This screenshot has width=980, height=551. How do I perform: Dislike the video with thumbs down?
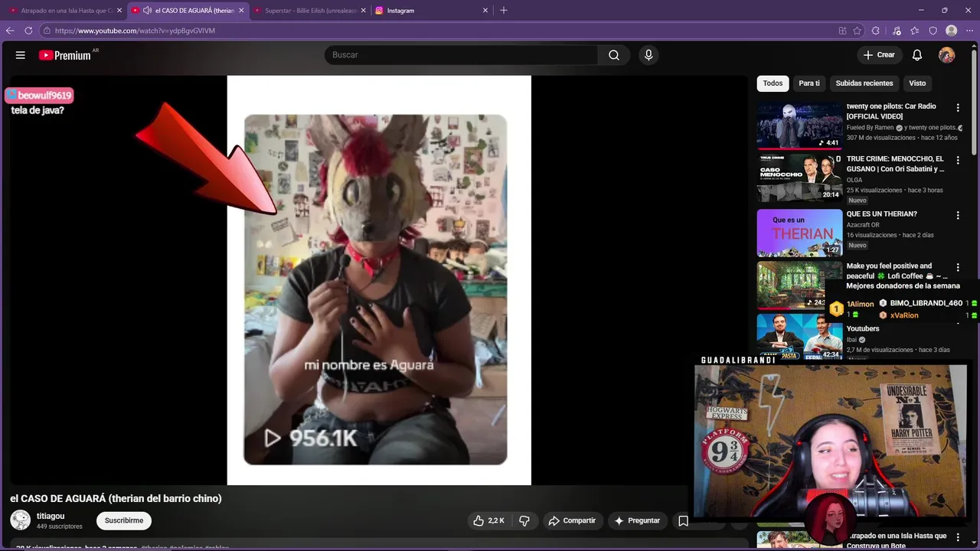pos(524,520)
